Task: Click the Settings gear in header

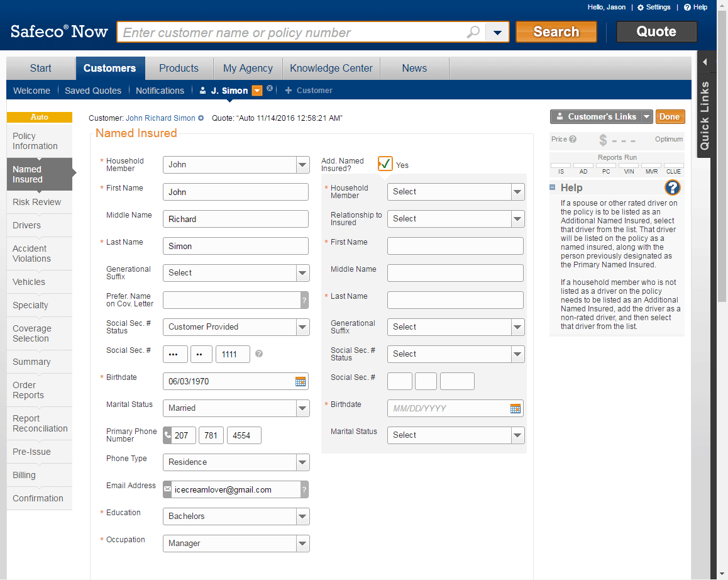Action: click(x=641, y=8)
